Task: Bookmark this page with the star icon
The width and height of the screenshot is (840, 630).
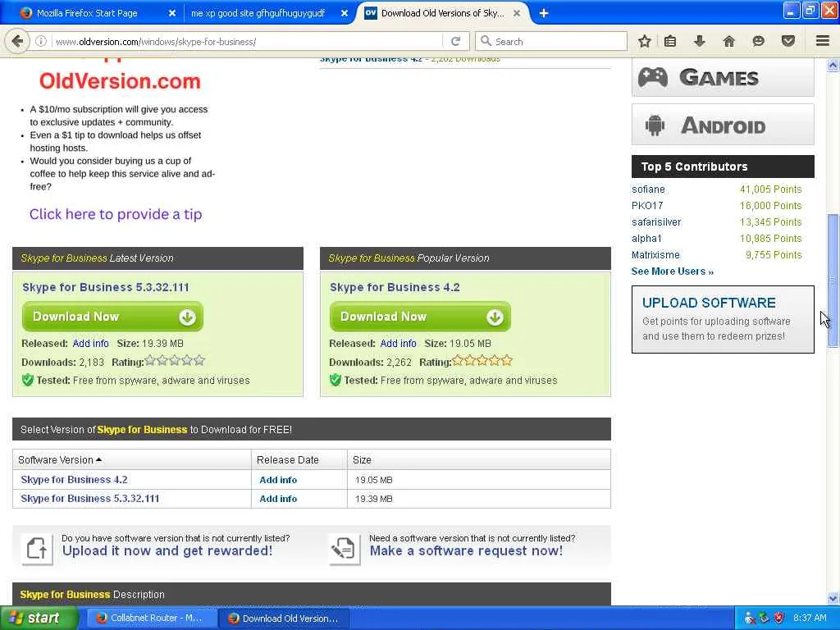Action: pyautogui.click(x=645, y=41)
